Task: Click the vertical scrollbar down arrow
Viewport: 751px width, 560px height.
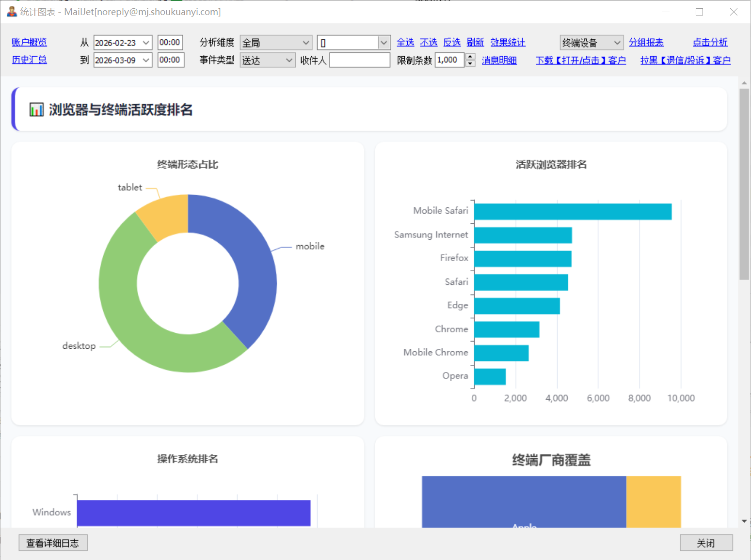Action: 744,521
